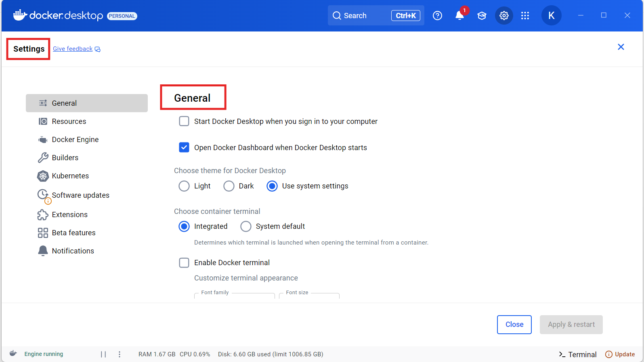
Task: Click the Kubernetes wheel icon
Action: click(x=43, y=176)
